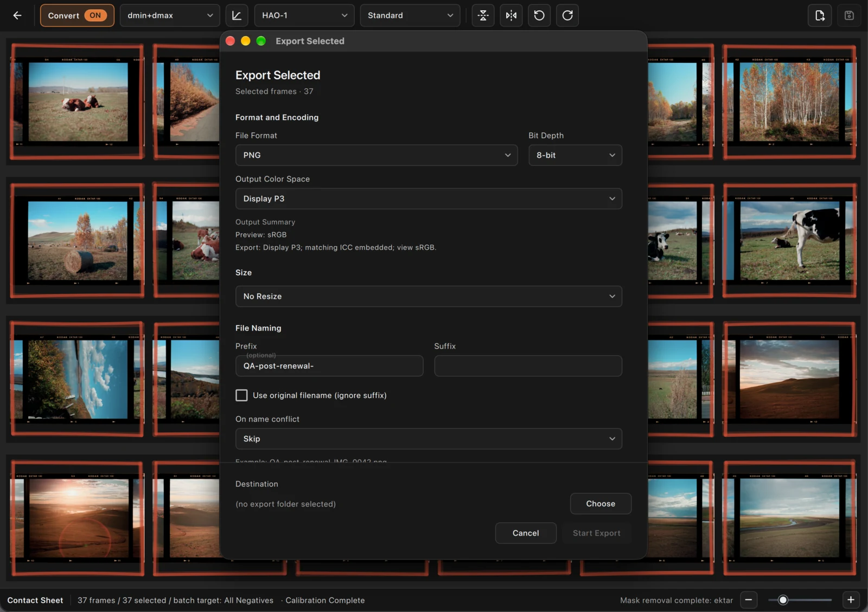
Task: Click the Start Export button
Action: pos(597,533)
